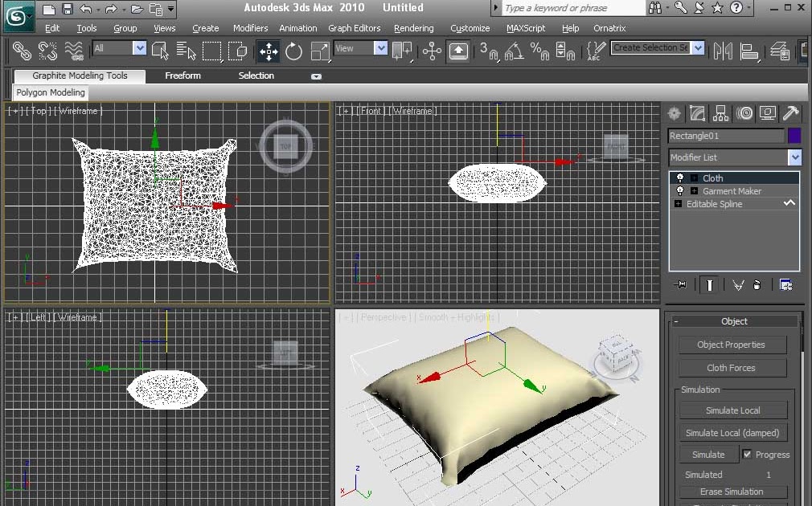Toggle the Progress checkbox
The height and width of the screenshot is (506, 812).
(x=747, y=455)
